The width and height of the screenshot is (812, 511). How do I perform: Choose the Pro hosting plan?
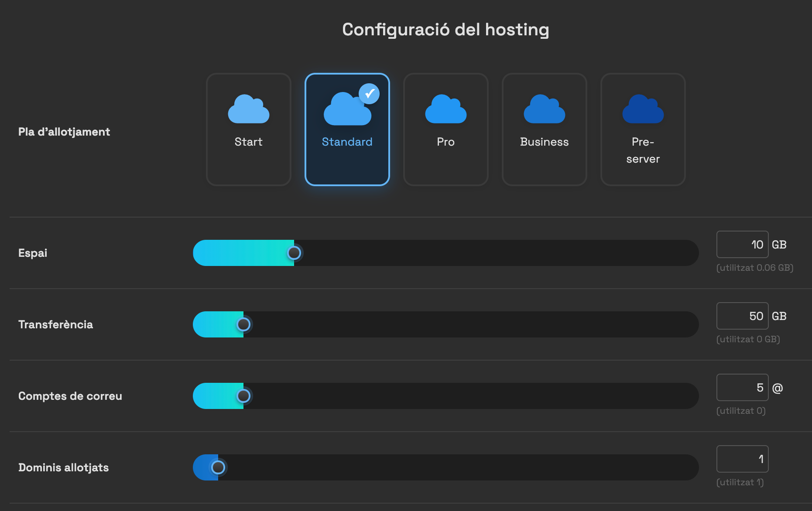[x=445, y=129]
